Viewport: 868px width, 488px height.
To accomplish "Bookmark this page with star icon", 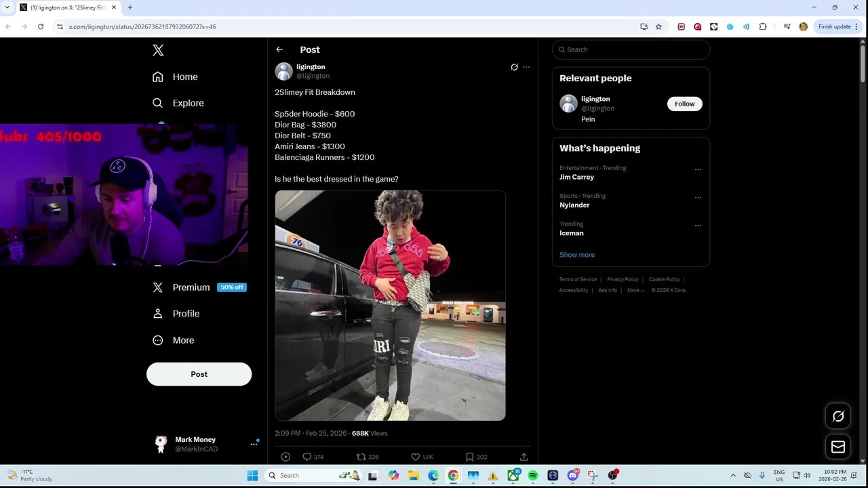I will [658, 26].
